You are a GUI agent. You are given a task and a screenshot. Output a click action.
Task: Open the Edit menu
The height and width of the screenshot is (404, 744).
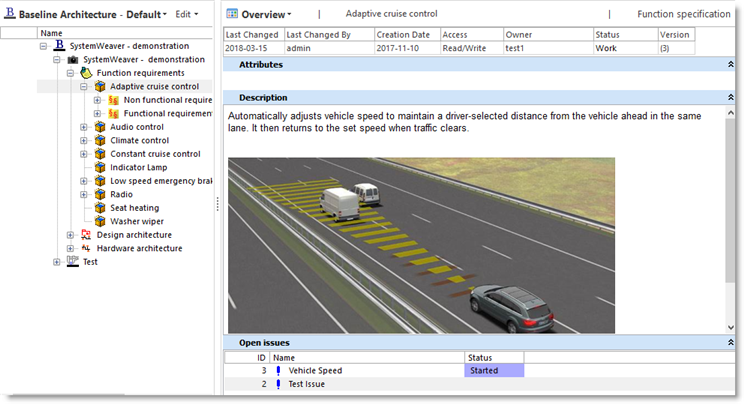click(x=186, y=14)
